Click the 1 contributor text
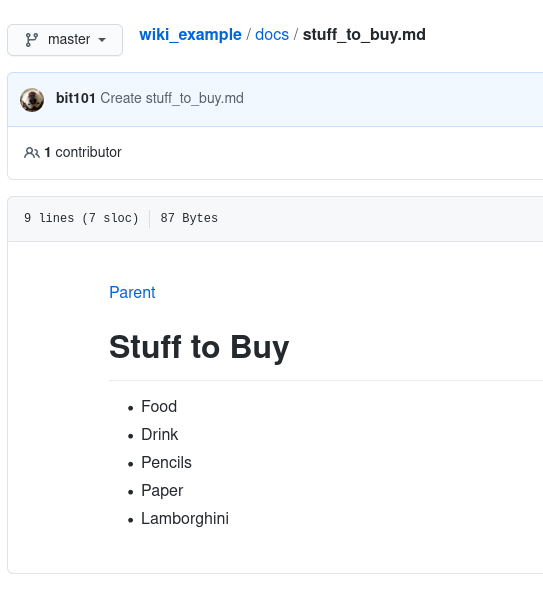Screen dimensions: 543x595 pos(83,152)
